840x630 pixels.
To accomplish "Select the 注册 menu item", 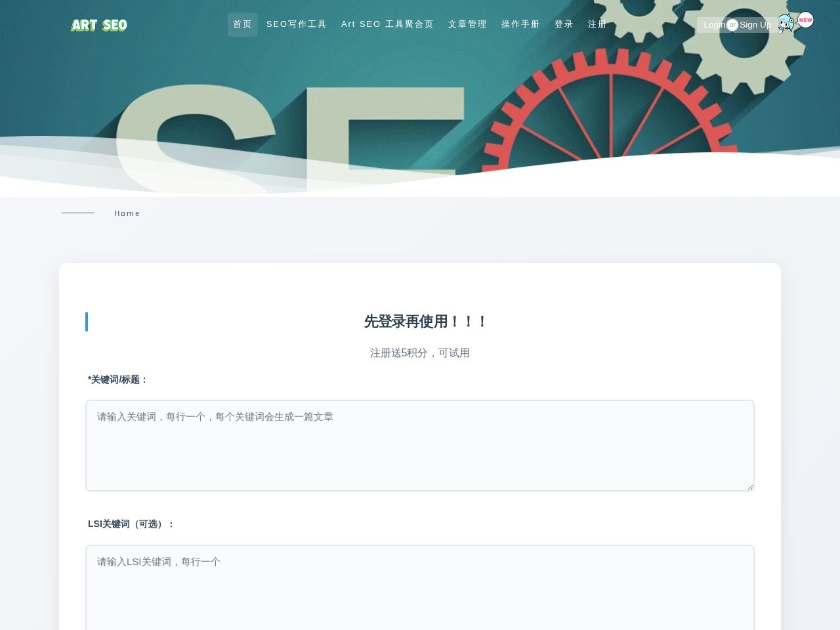I will 597,24.
